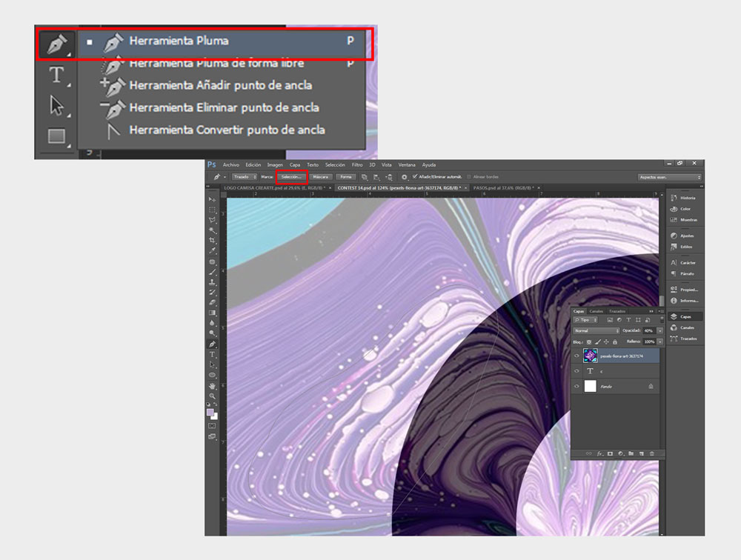Select the Hand tool
This screenshot has width=741, height=560.
coord(212,386)
